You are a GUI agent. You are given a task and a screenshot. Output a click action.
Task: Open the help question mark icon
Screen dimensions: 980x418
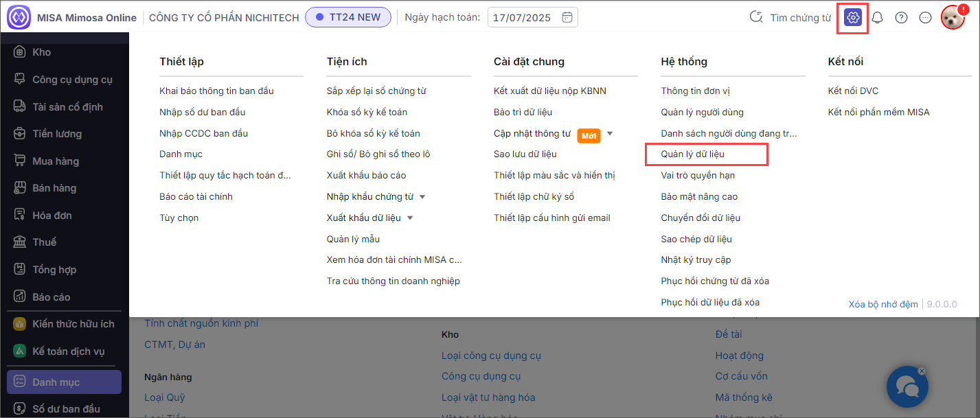tap(901, 18)
